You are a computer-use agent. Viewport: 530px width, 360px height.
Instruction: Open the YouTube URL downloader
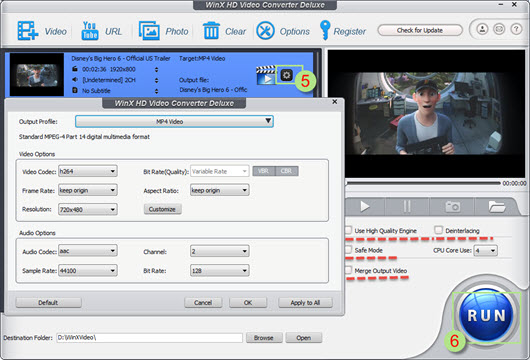coord(90,31)
